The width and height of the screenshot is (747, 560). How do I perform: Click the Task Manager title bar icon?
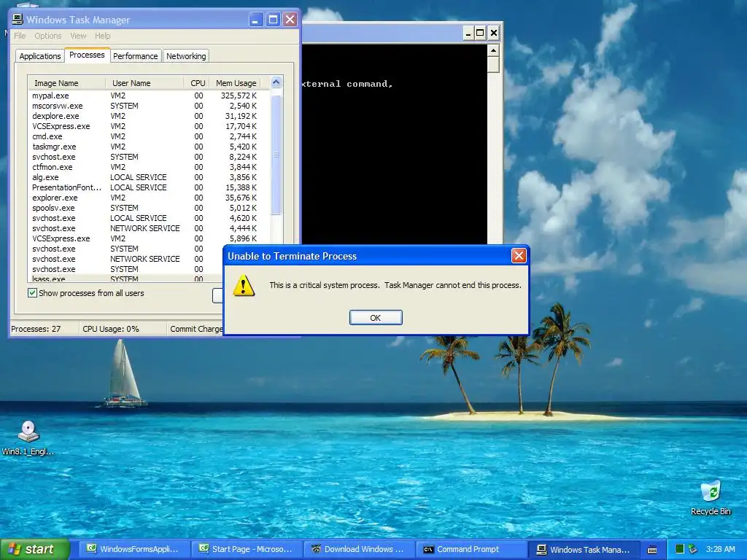[18, 20]
